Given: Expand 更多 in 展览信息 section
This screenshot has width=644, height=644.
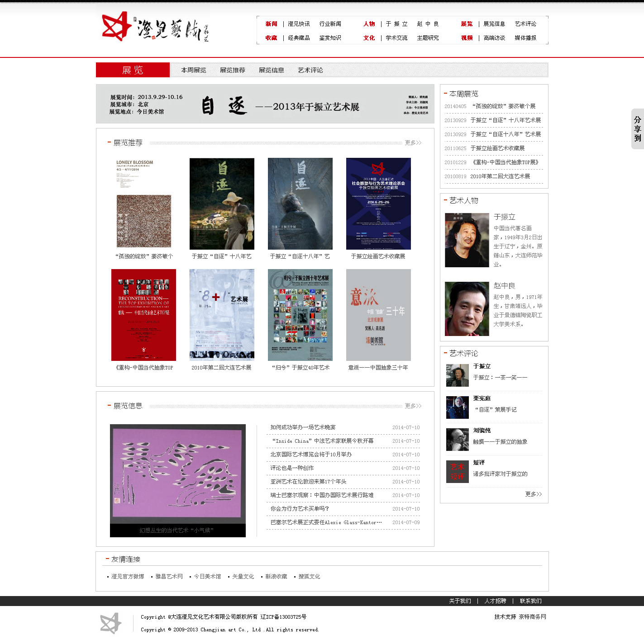Looking at the screenshot, I should pos(413,406).
